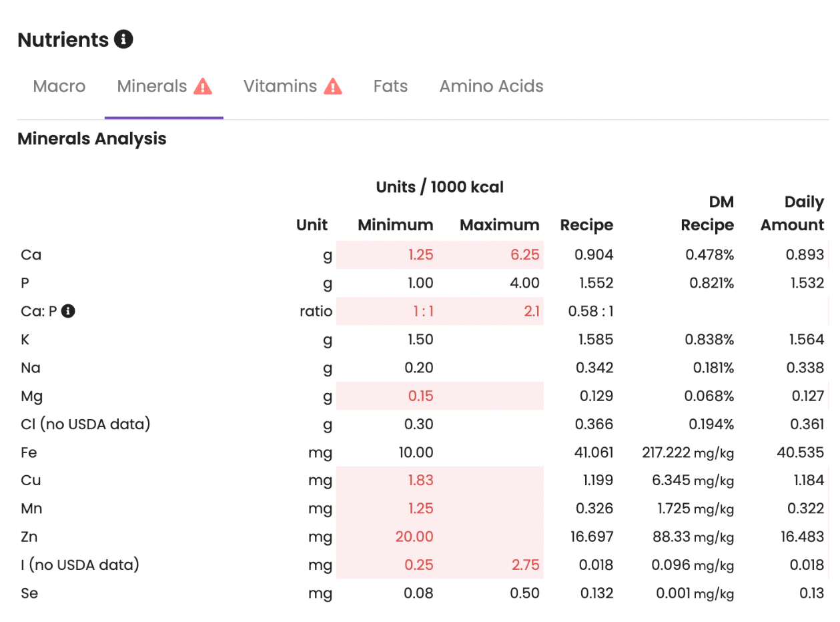Screen dimensions: 840x622
Task: Click the highlighted Zn minimum 20.00
Action: point(415,537)
